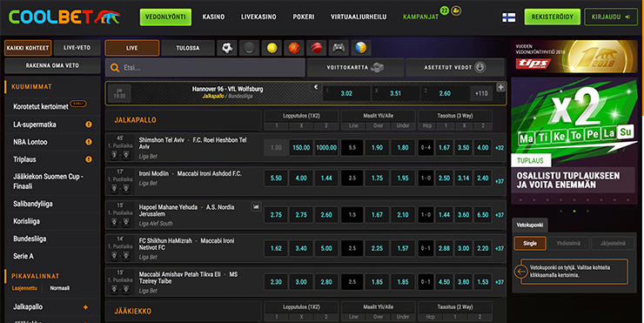644x323 pixels.
Task: Filter by the volleyball icon
Action: [x=360, y=48]
